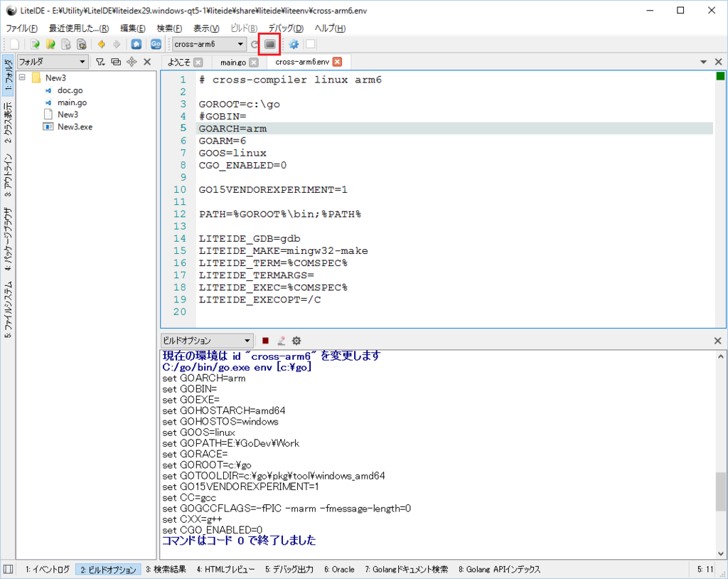Show the 5: デバッグ出力 bottom tab

289,569
